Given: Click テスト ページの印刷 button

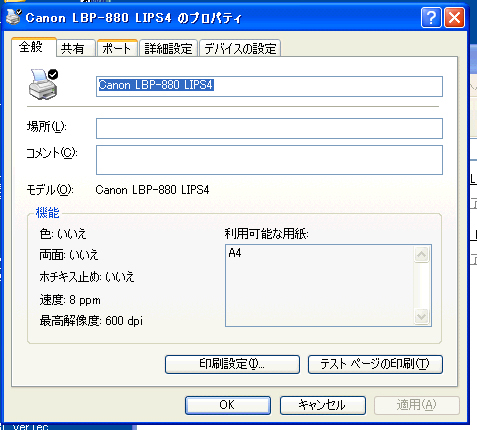Looking at the screenshot, I should coord(375,364).
